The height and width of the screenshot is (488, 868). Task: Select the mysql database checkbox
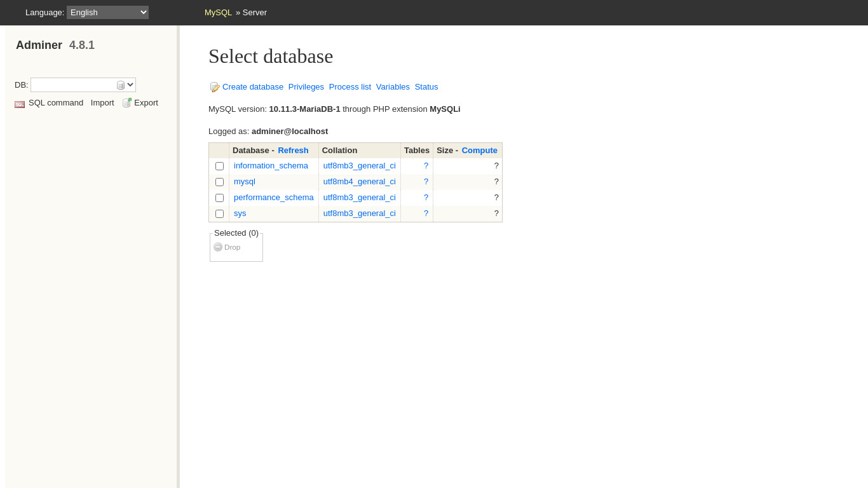(x=219, y=182)
